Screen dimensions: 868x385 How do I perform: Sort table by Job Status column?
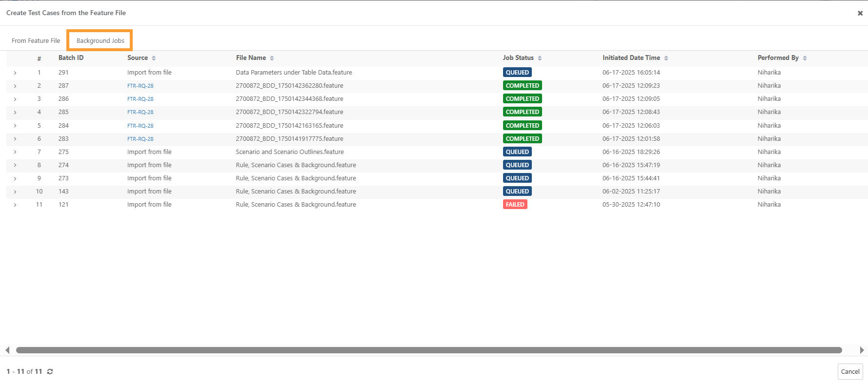(540, 58)
